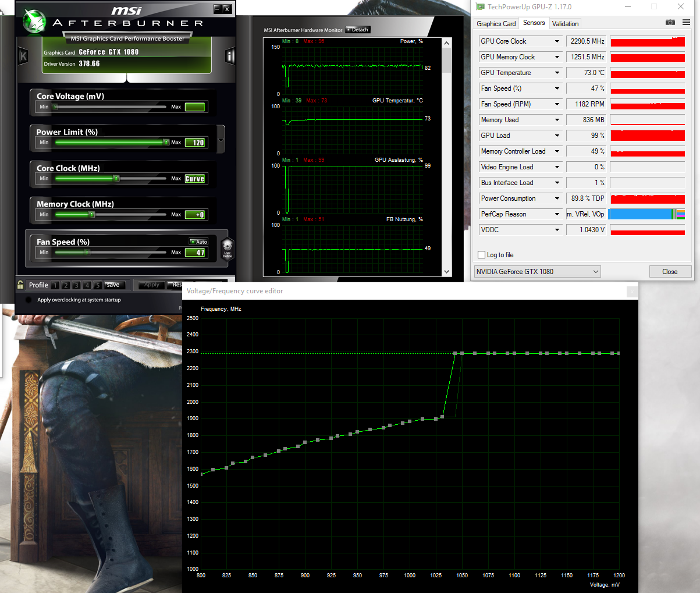
Task: Click the hardware monitor scroll up arrow
Action: coord(447,43)
